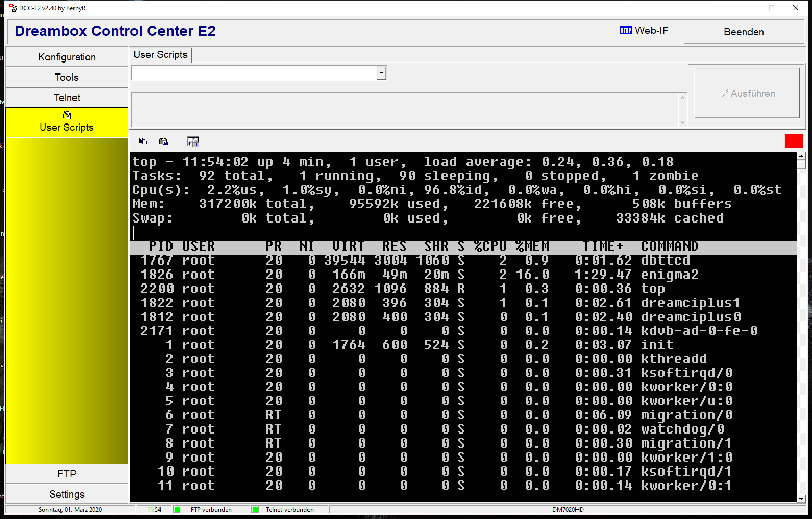Minimize the DCC-E2 window
Screen dimensions: 812x519
pos(748,8)
